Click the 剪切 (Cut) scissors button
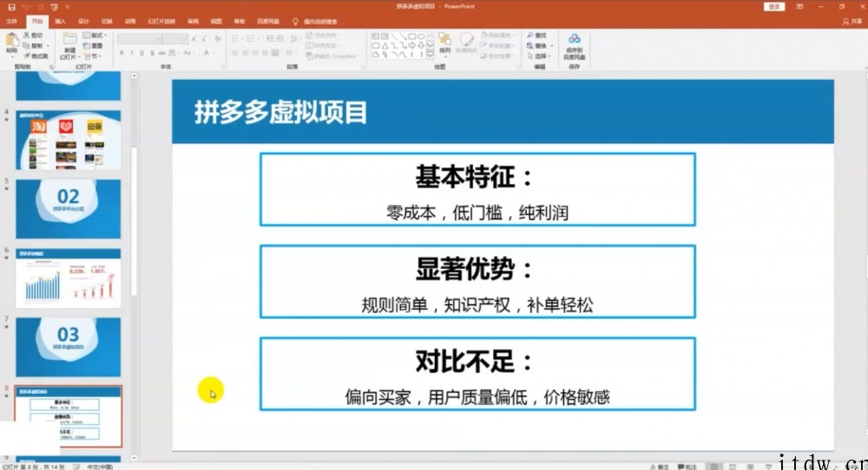The width and height of the screenshot is (868, 470). 33,36
